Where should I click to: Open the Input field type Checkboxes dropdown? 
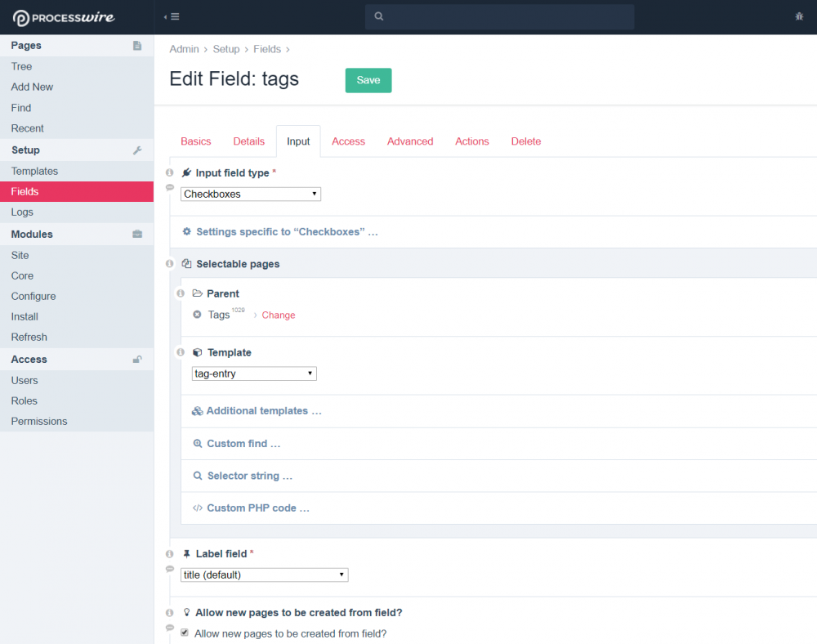pos(251,195)
